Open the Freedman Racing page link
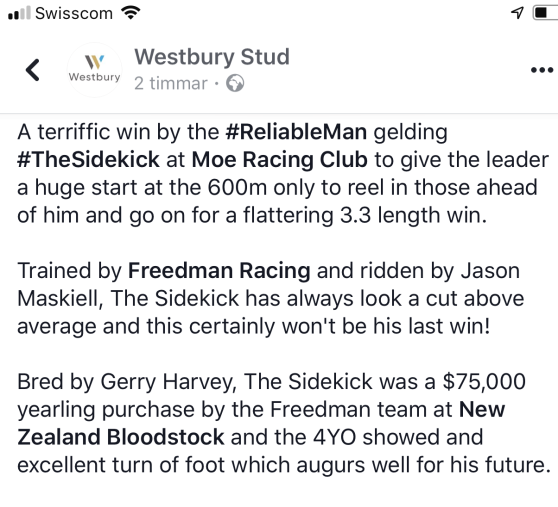 tap(219, 270)
